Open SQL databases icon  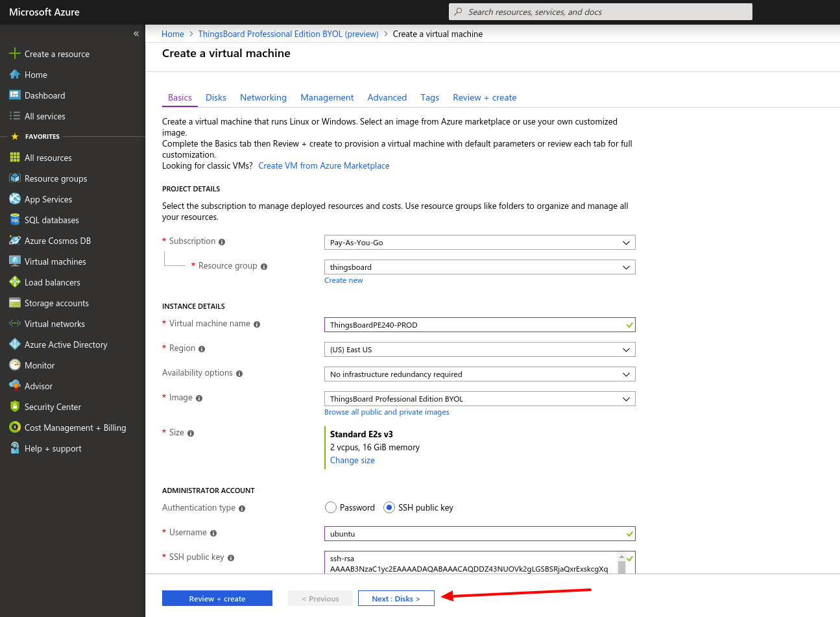pyautogui.click(x=14, y=220)
